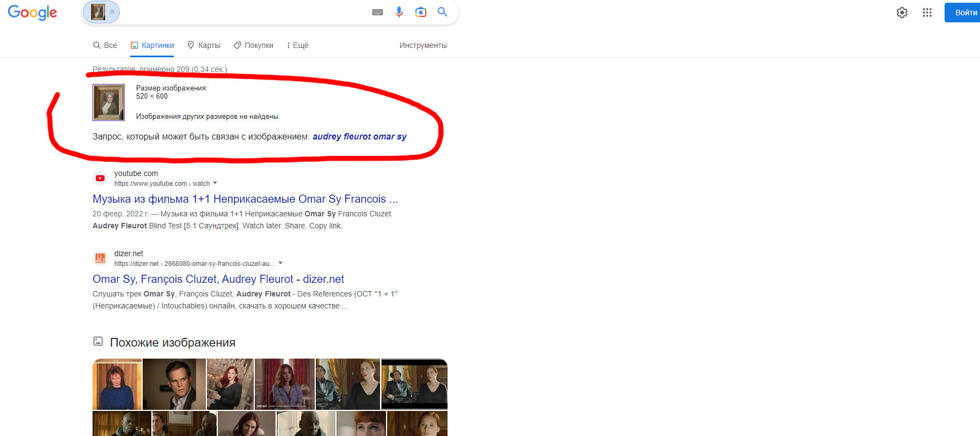Click the image icon beside Похожие изображения
Screen dimensions: 980x436
(x=98, y=341)
